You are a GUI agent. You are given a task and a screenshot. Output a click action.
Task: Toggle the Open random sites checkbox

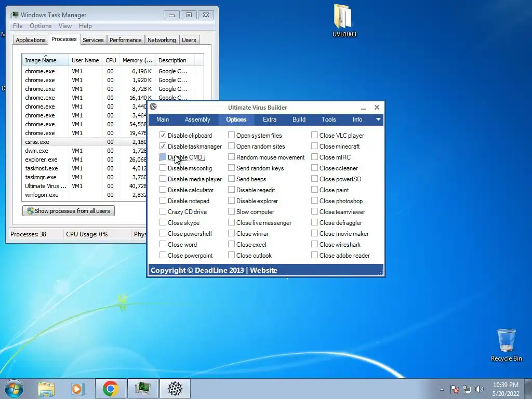pos(231,146)
